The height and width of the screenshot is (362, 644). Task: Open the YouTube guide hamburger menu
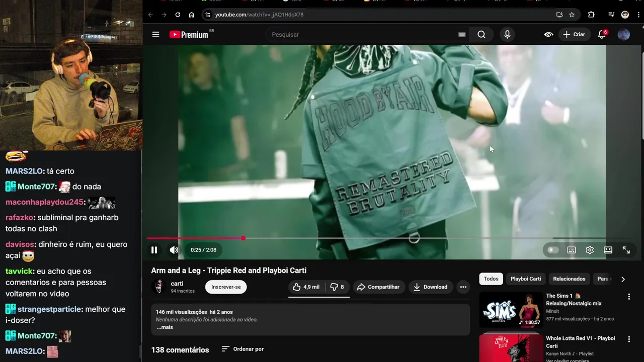(x=155, y=35)
